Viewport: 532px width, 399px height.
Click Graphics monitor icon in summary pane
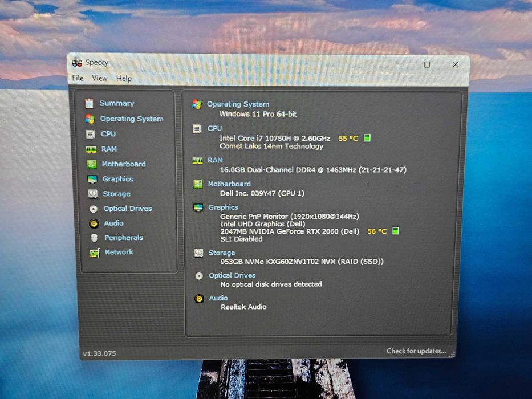coord(198,207)
